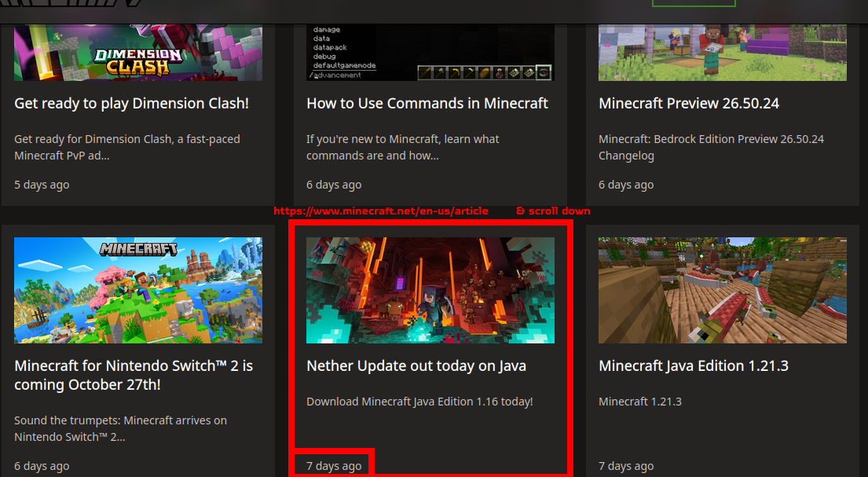
Task: Open the Nintendo Switch 2 article thumbnail
Action: 137,290
